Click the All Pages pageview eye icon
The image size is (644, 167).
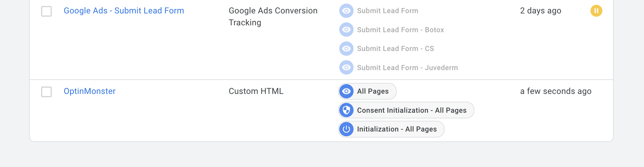(346, 91)
